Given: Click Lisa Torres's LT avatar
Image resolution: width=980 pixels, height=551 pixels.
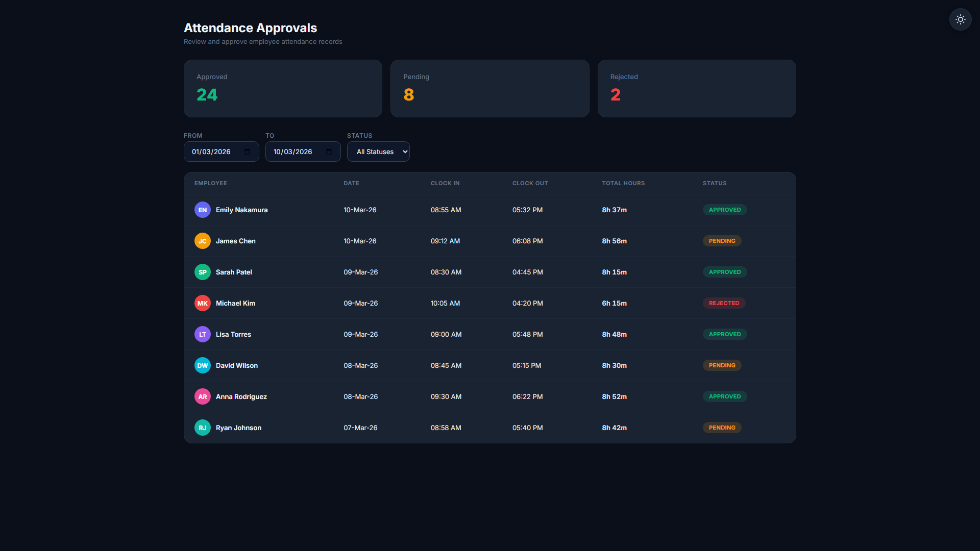Looking at the screenshot, I should 203,334.
